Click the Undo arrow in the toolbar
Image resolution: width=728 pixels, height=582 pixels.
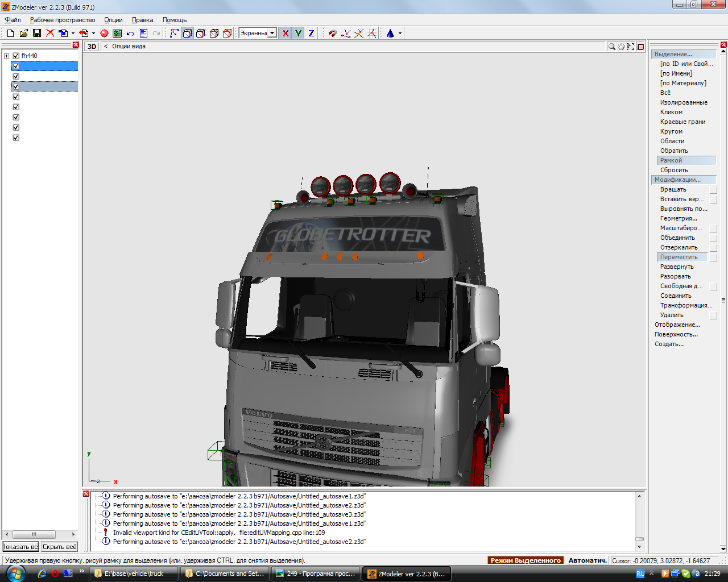coord(130,34)
